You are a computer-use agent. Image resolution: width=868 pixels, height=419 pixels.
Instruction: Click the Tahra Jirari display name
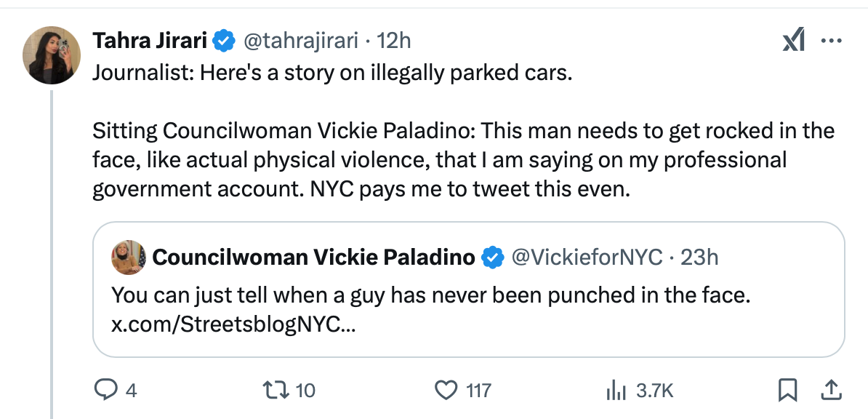150,41
